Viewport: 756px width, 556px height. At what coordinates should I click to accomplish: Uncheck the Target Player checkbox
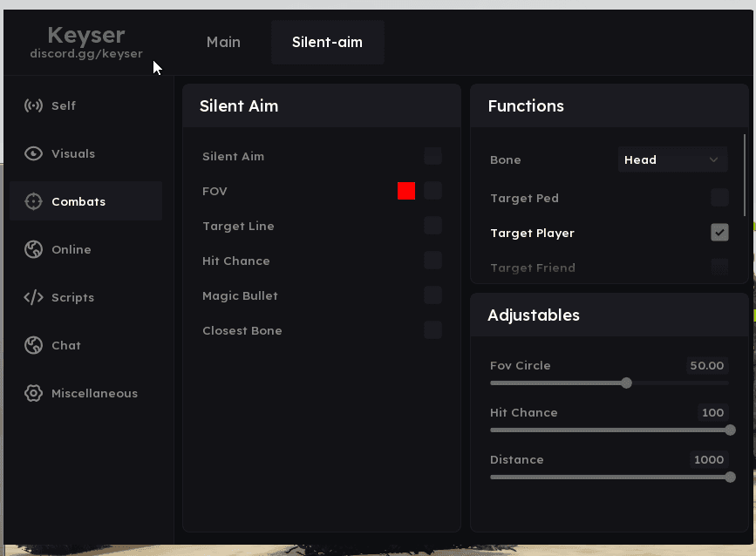coord(719,233)
